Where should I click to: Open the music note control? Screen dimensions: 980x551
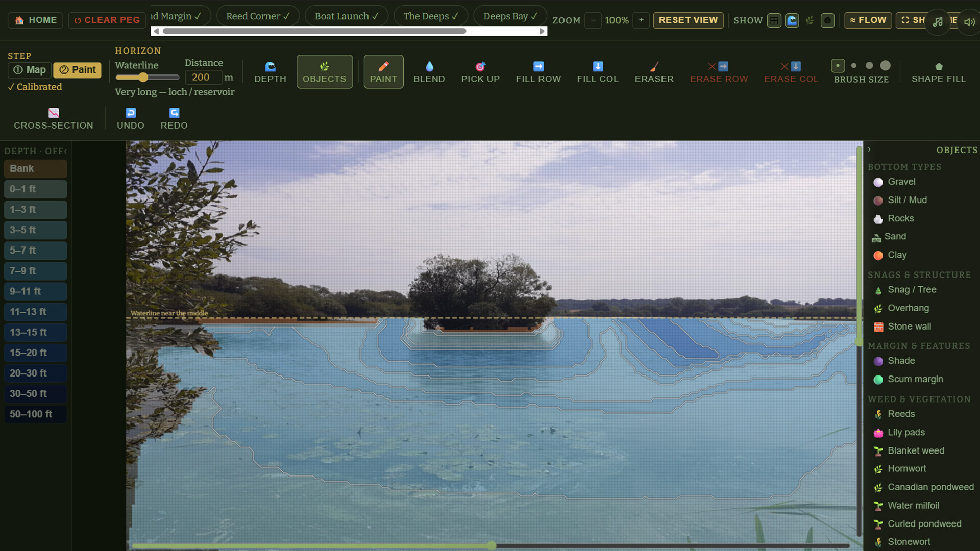point(938,21)
